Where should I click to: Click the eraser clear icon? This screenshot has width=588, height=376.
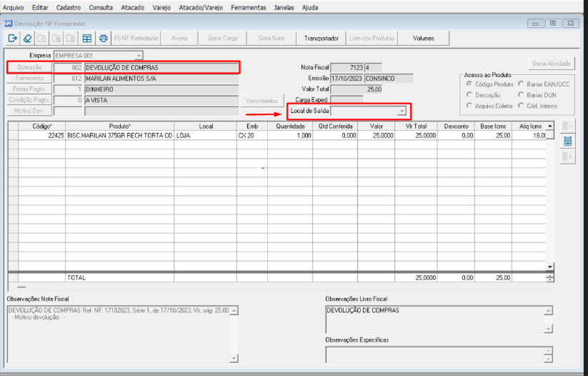click(x=27, y=39)
